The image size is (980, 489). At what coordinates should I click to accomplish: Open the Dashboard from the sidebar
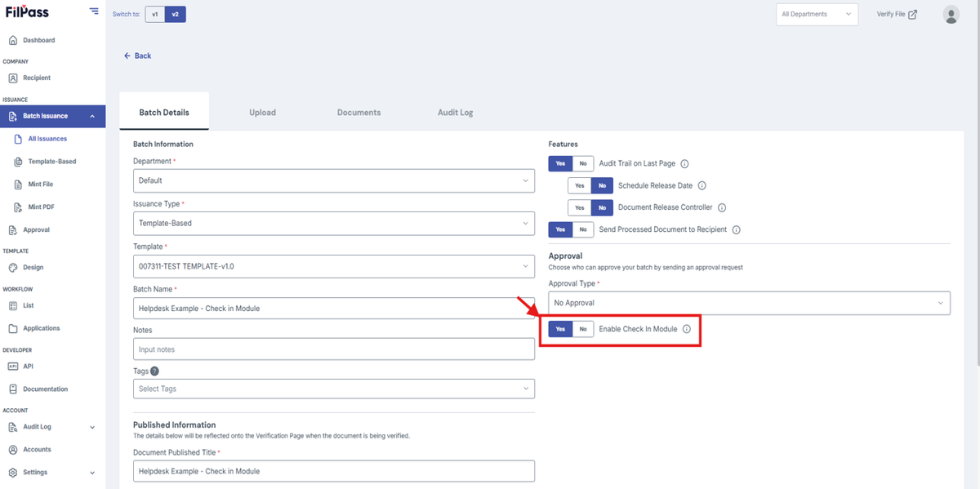coord(38,39)
